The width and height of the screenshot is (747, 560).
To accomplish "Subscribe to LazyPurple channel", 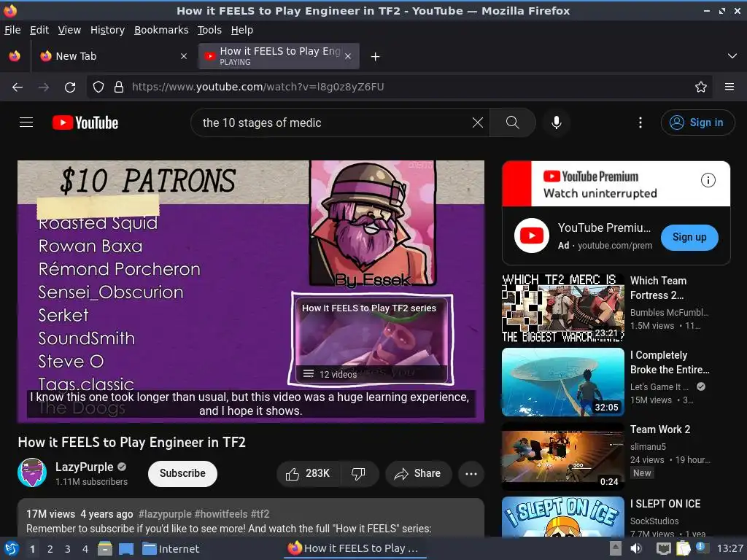I will tap(182, 473).
